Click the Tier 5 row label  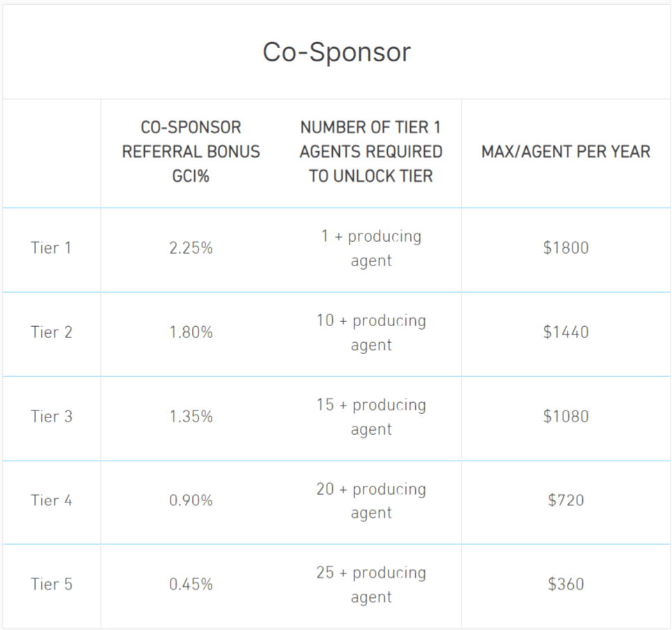click(52, 584)
